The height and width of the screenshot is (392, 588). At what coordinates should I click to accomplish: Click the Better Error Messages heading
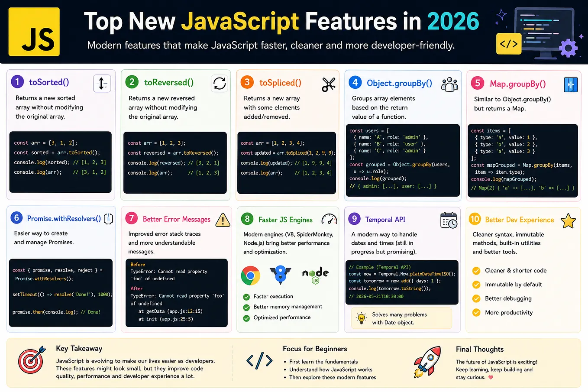click(177, 219)
